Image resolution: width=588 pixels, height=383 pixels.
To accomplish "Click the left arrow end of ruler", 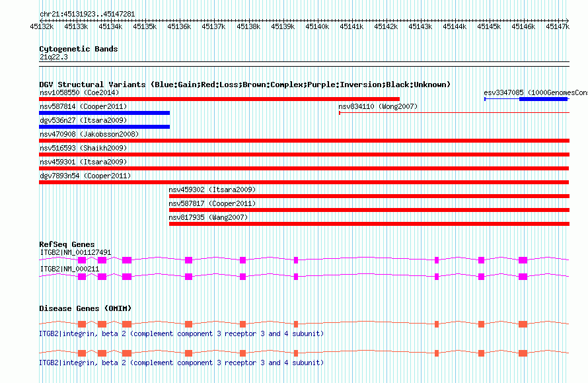I will click(40, 20).
